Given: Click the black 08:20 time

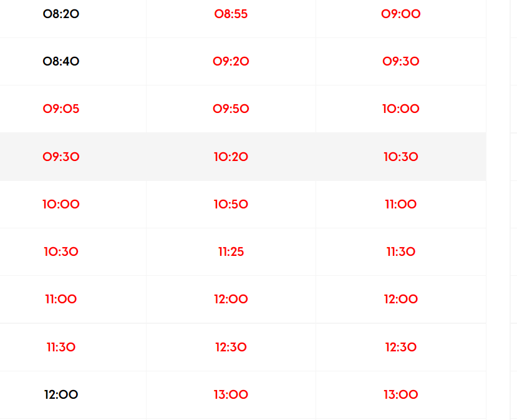Looking at the screenshot, I should 61,14.
